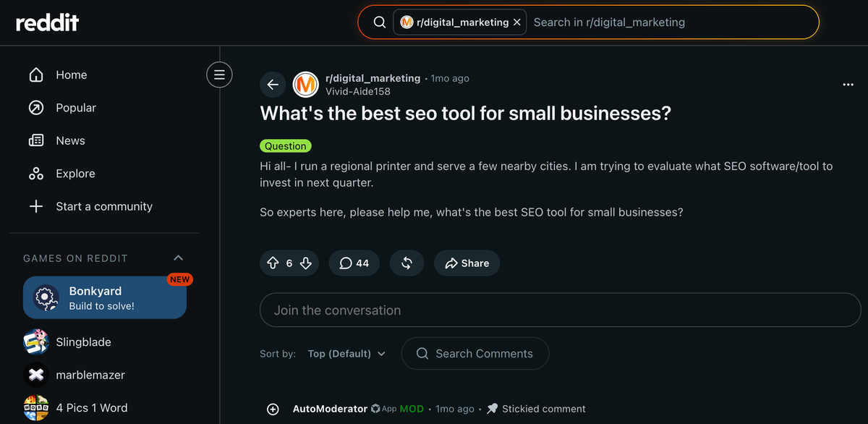Viewport: 868px width, 424px height.
Task: Click the Join the conversation field
Action: [x=560, y=310]
